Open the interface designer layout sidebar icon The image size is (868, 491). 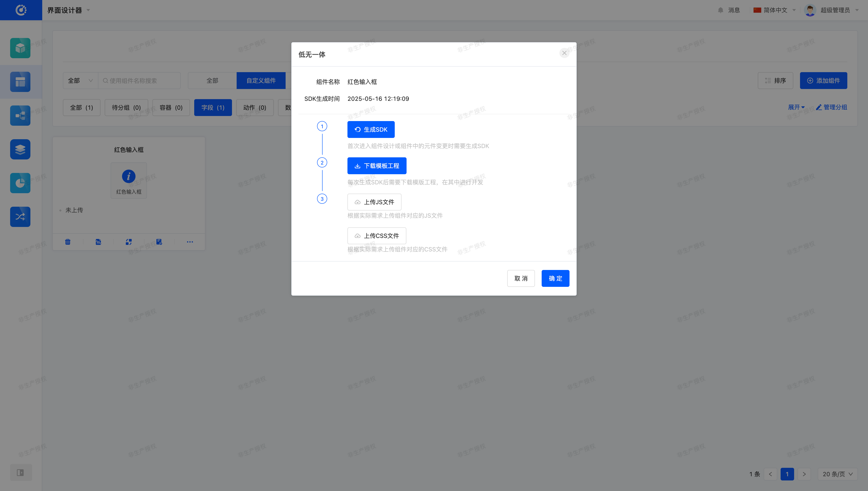click(x=20, y=82)
